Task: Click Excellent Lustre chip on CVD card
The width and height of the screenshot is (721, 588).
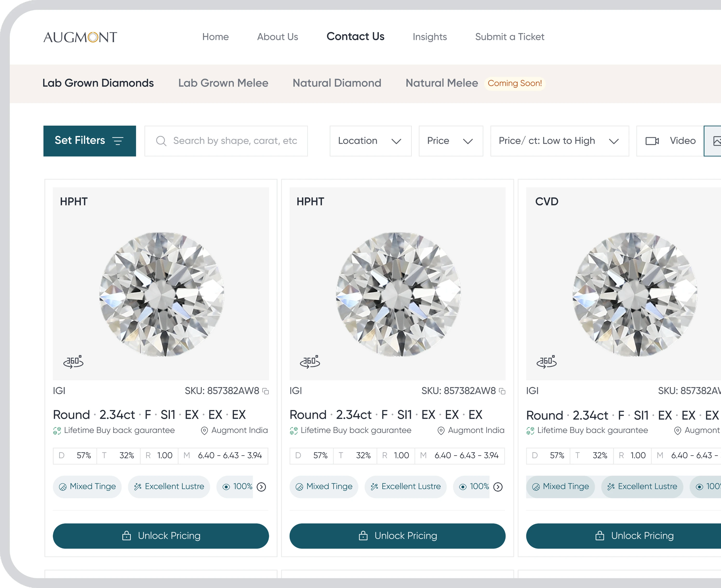Action: coord(642,487)
